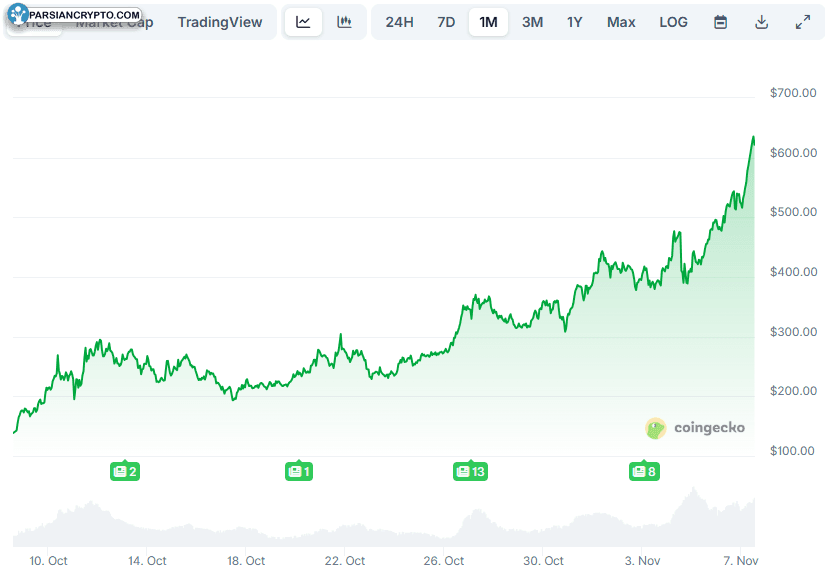This screenshot has width=825, height=580.
Task: Click the CoinGecko logo watermark
Action: click(x=695, y=428)
